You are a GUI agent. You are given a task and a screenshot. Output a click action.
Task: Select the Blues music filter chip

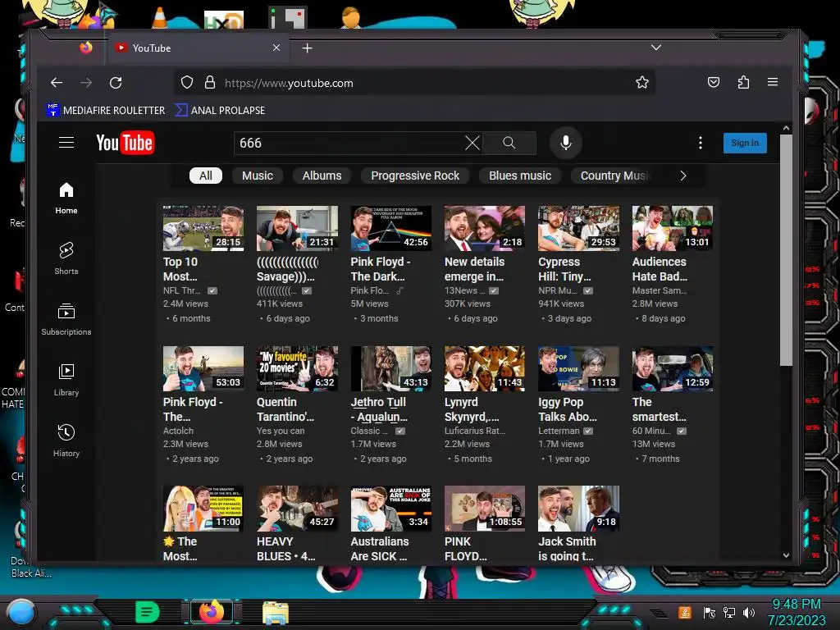(x=519, y=176)
